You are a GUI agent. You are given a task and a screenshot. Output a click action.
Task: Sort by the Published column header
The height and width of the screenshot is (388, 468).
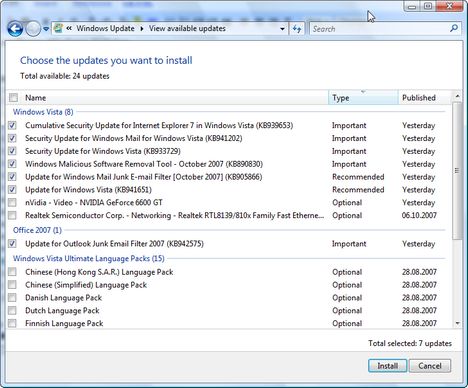(x=424, y=98)
